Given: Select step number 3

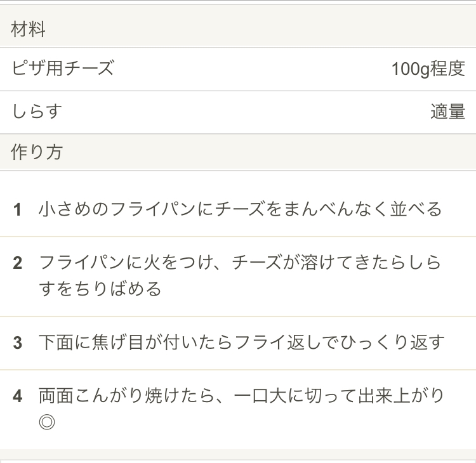Looking at the screenshot, I should click(17, 343).
